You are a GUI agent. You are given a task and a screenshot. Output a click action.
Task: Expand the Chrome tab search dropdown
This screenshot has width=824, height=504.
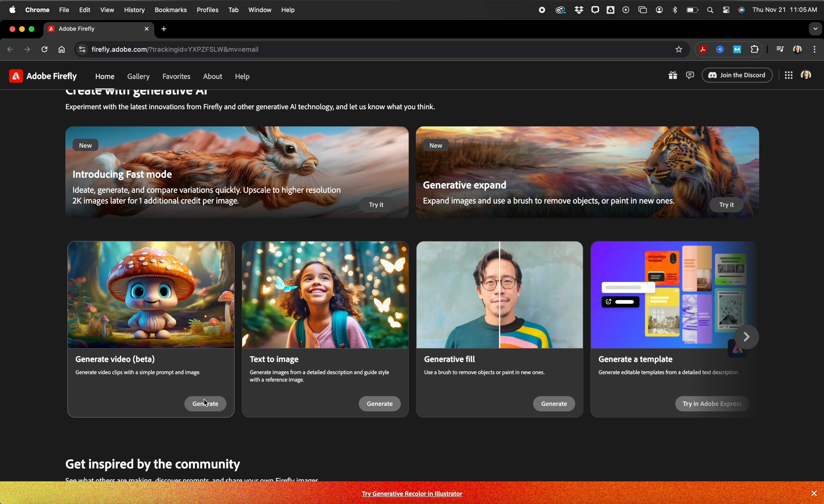(x=815, y=29)
